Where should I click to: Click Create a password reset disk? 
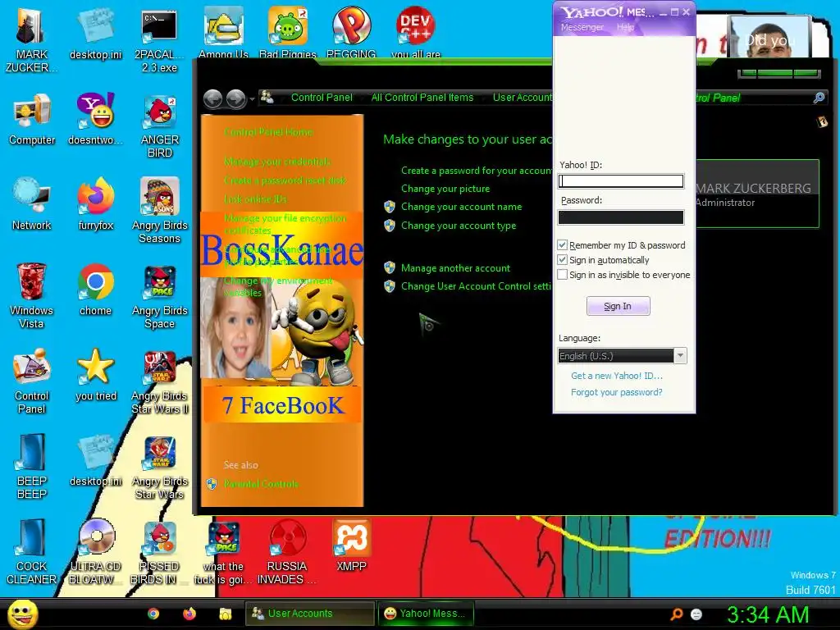point(285,180)
